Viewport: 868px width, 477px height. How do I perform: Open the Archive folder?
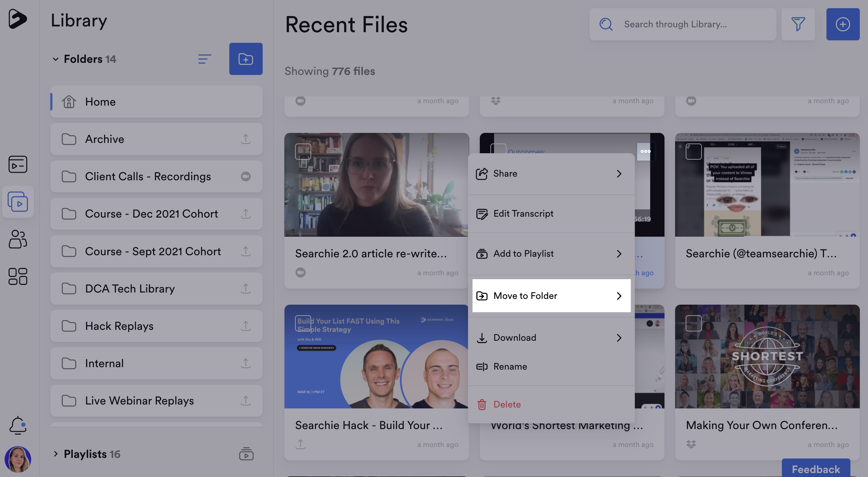(x=156, y=139)
